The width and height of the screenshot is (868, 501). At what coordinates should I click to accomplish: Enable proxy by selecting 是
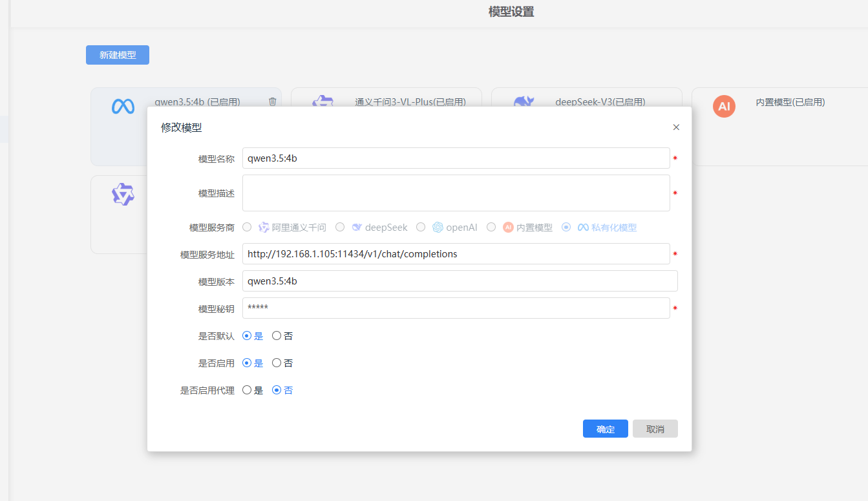click(247, 390)
